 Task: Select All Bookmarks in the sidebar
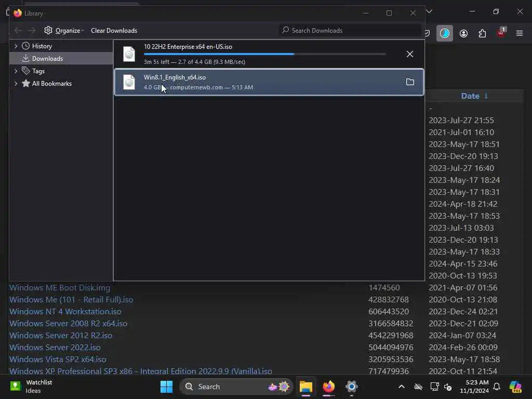click(x=51, y=84)
